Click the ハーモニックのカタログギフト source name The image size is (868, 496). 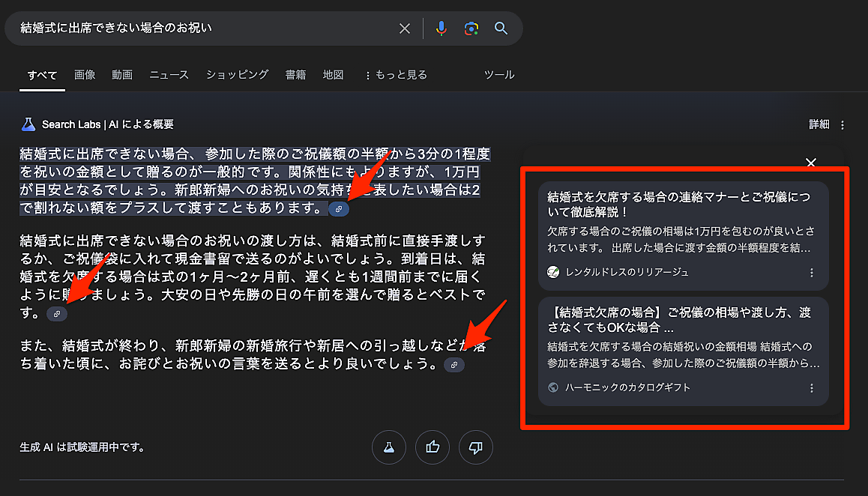[x=627, y=387]
